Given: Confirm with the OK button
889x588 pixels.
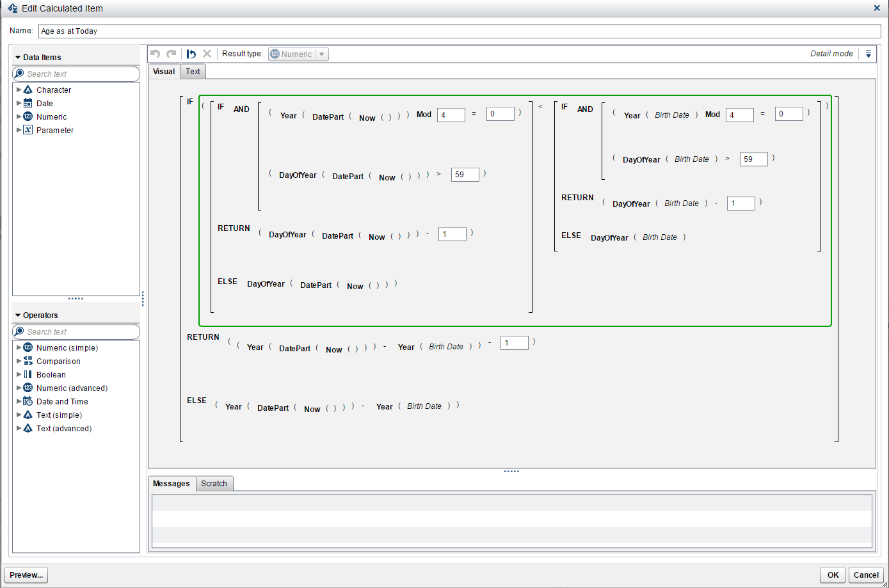Looking at the screenshot, I should (x=833, y=575).
